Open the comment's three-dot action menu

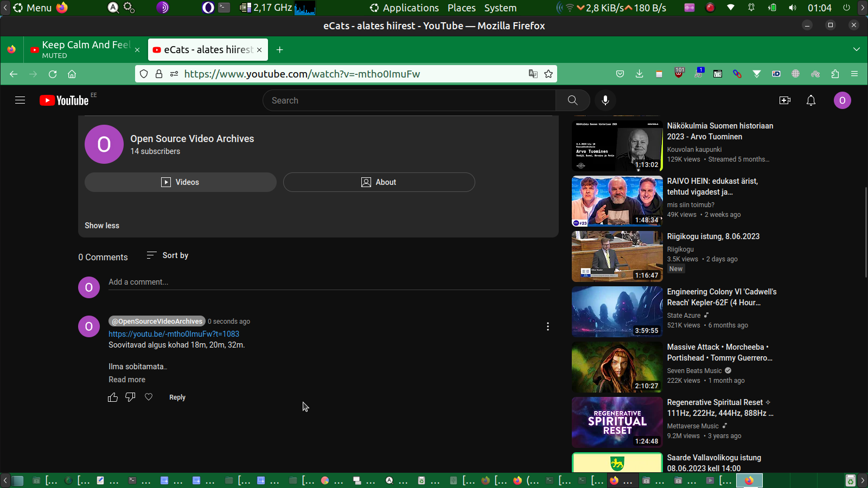(548, 326)
